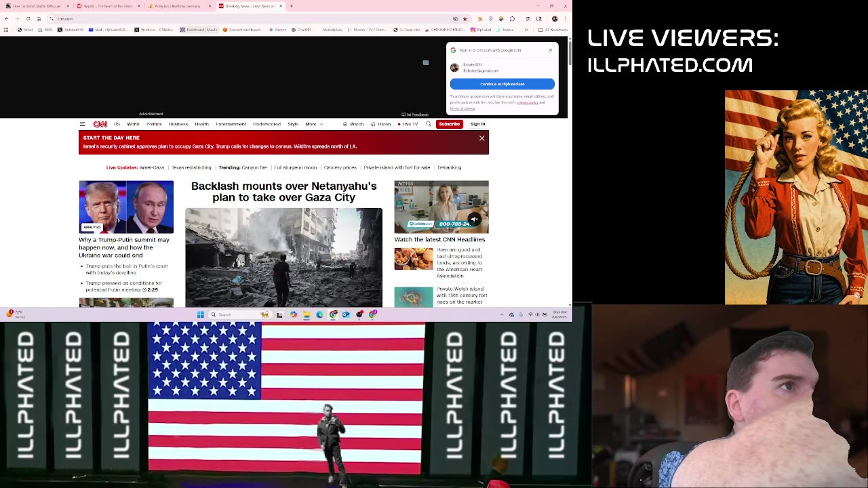Click the browser home icon
This screenshot has width=868, height=488.
[x=39, y=18]
